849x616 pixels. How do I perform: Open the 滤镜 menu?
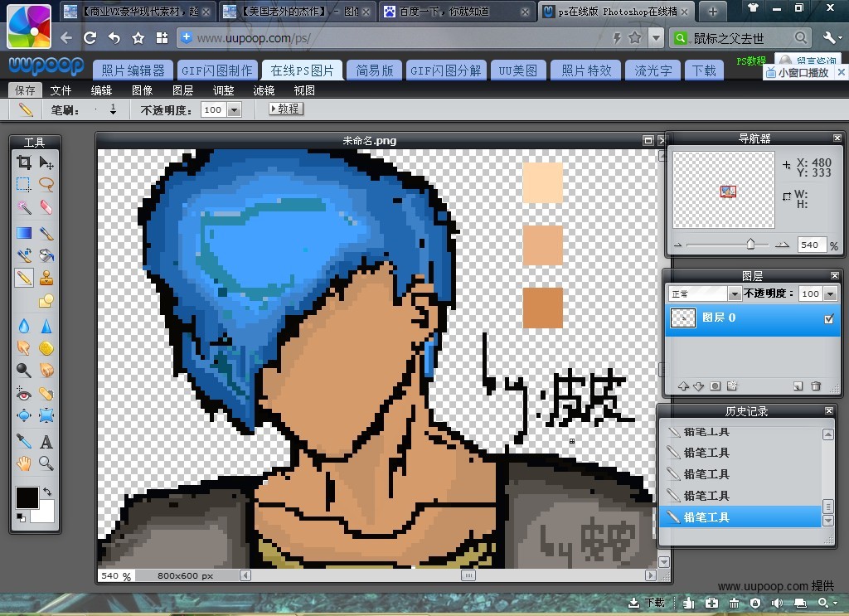coord(264,90)
